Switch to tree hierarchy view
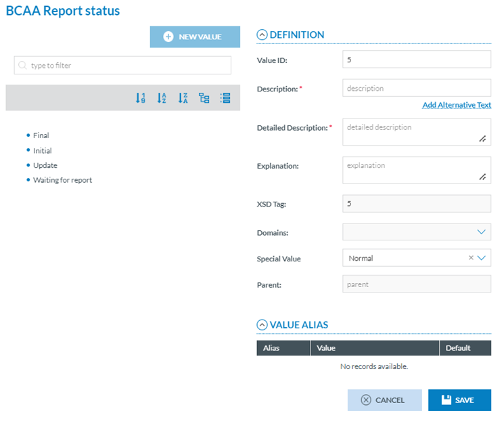504x432 pixels. point(204,98)
